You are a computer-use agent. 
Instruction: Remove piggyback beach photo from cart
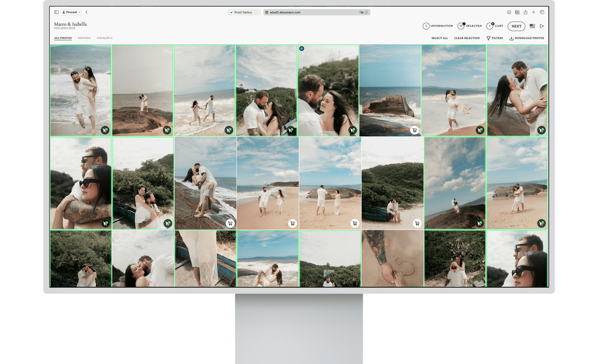click(105, 130)
